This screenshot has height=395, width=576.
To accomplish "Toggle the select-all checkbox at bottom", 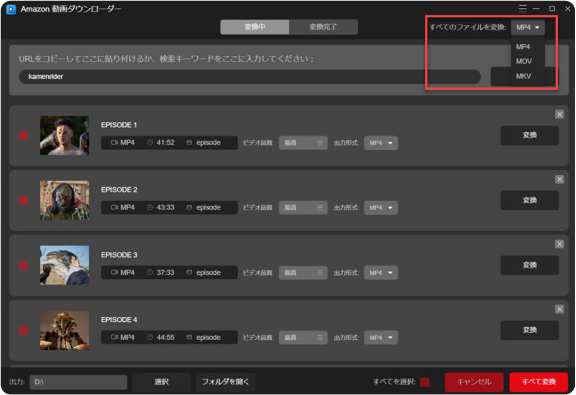I will 425,382.
